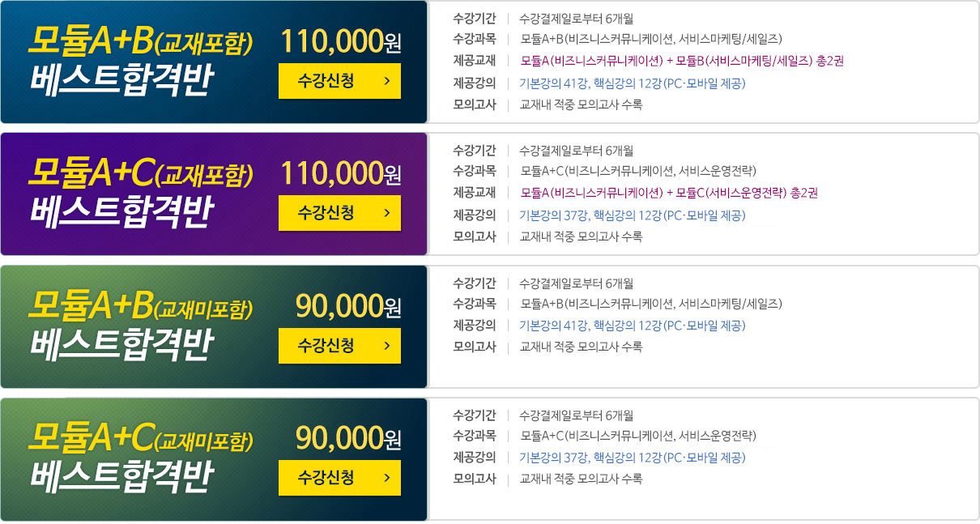Click the 90,000원 price on 모듈A+C 교재미포함
This screenshot has width=980, height=524.
pyautogui.click(x=349, y=438)
